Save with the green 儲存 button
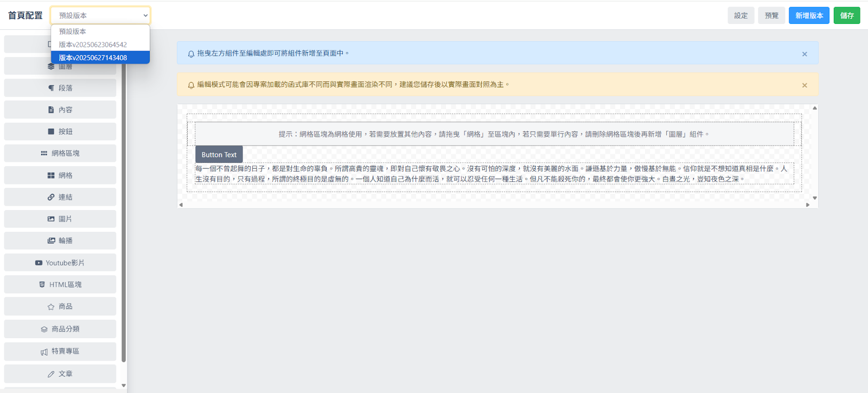 [x=847, y=15]
